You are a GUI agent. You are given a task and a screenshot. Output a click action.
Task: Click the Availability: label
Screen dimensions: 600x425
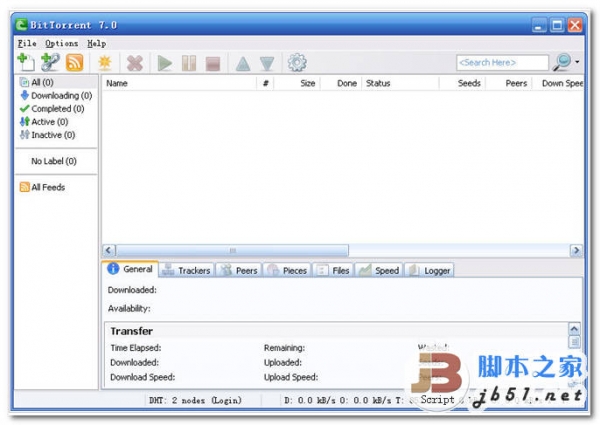coord(129,308)
